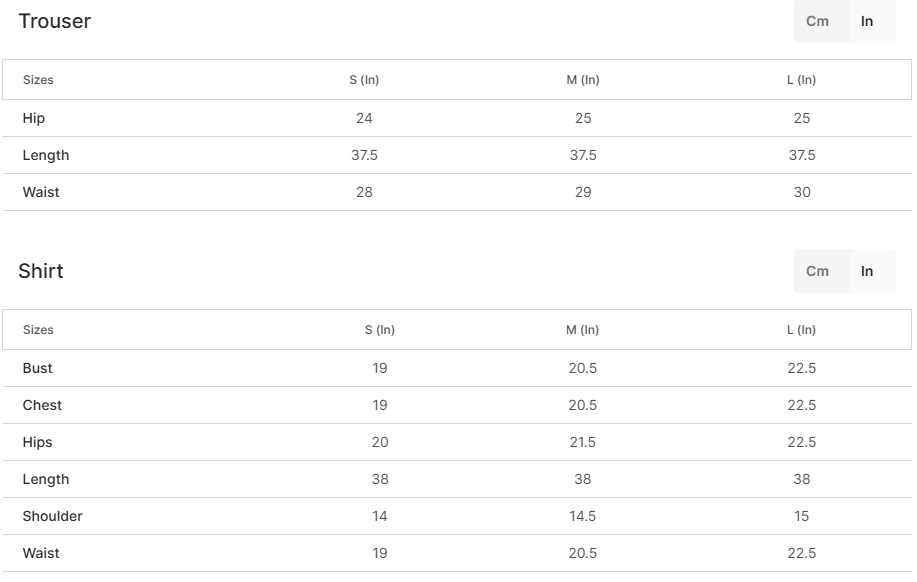Click the L (In) header in Shirt table

tap(801, 330)
